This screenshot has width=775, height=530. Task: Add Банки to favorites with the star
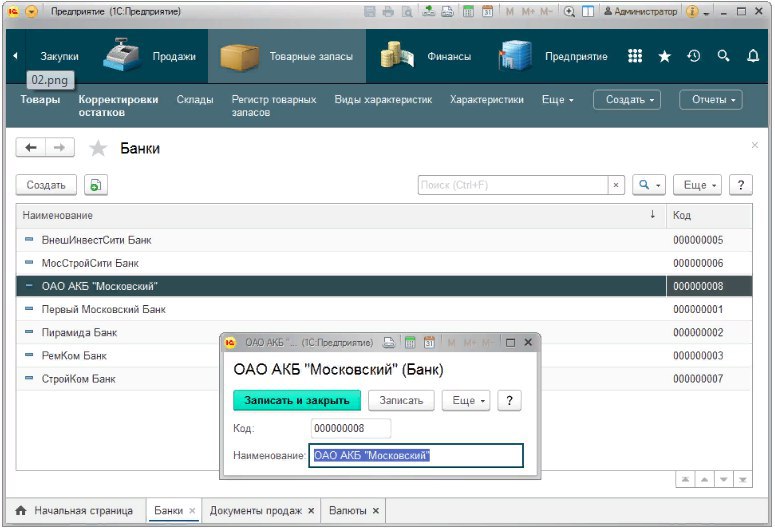pyautogui.click(x=98, y=148)
